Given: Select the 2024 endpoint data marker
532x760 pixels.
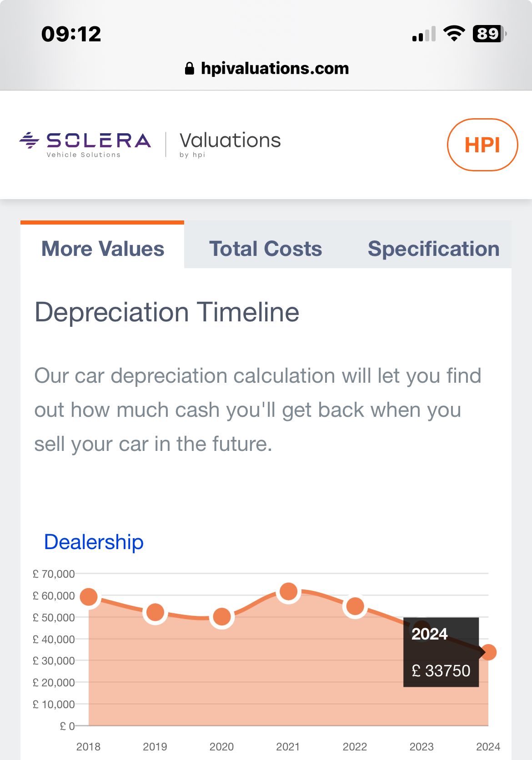Looking at the screenshot, I should 489,652.
